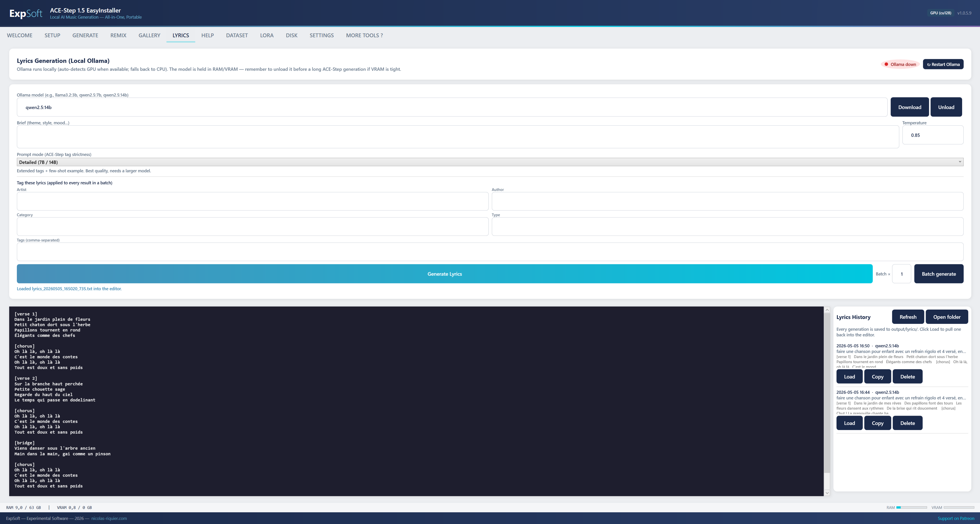Copy the 16:44 history entry
This screenshot has height=524, width=980.
[x=877, y=423]
